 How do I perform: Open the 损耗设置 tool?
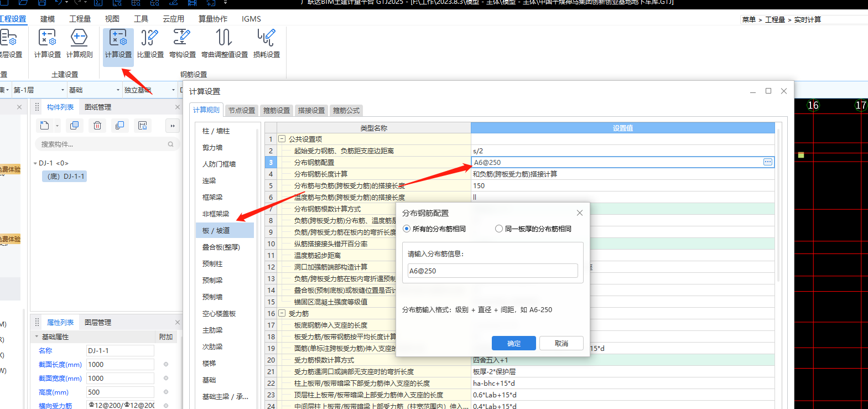tap(266, 43)
